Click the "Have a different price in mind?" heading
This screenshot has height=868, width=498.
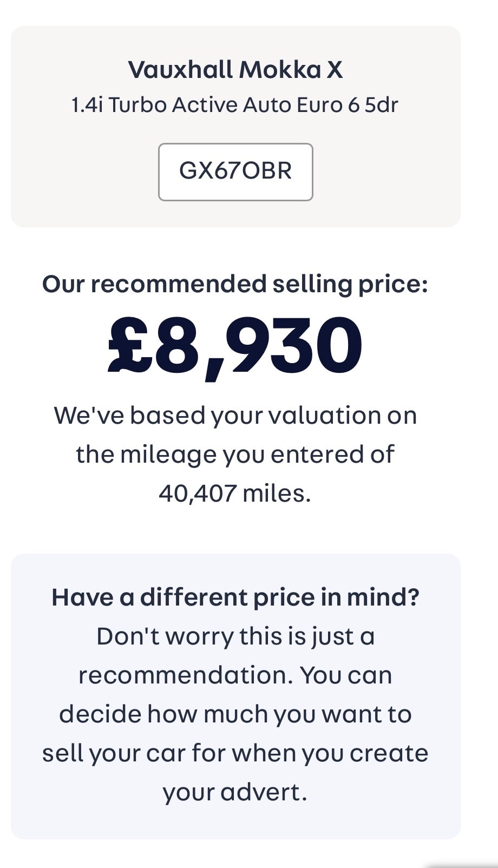[x=235, y=597]
